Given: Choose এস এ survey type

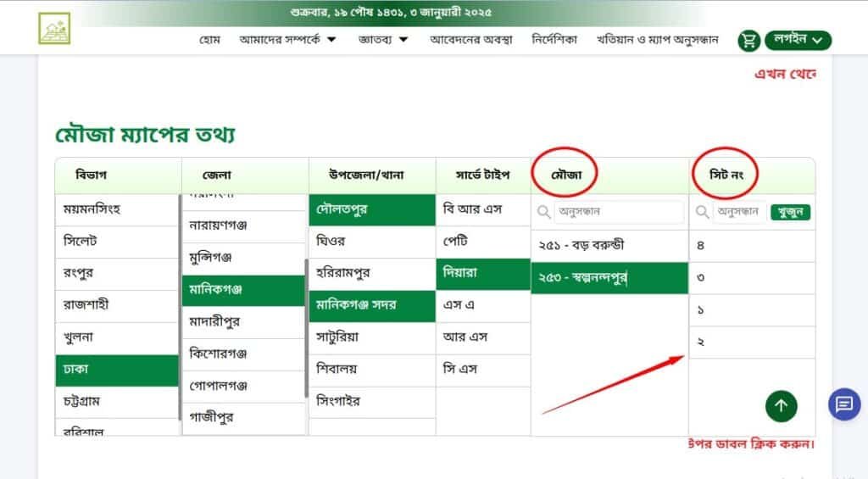Looking at the screenshot, I should coord(483,305).
